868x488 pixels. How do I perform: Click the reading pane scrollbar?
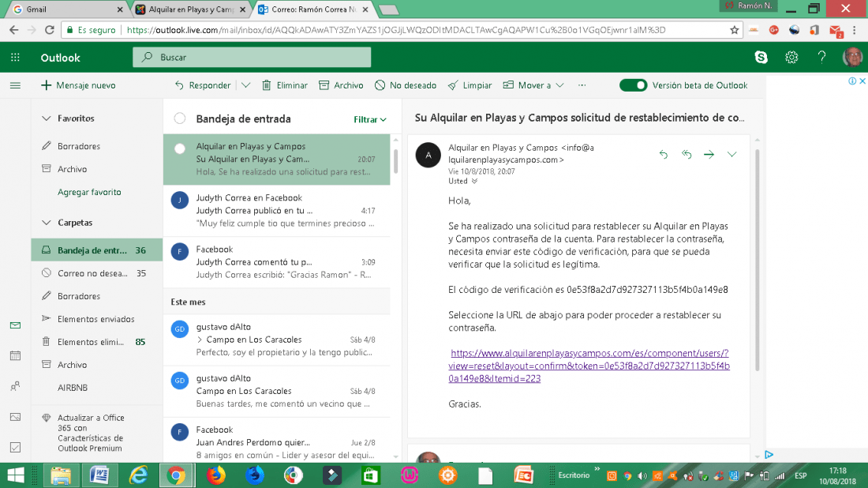pyautogui.click(x=757, y=261)
